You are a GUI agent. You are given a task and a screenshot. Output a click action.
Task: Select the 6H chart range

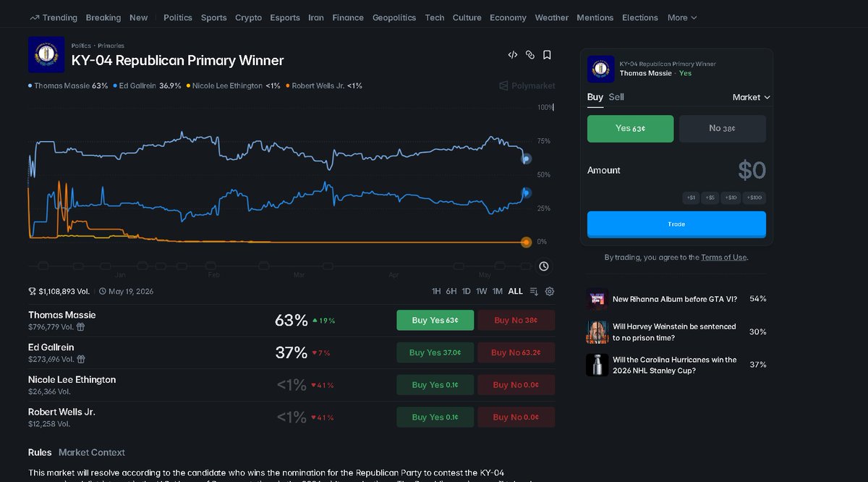451,291
